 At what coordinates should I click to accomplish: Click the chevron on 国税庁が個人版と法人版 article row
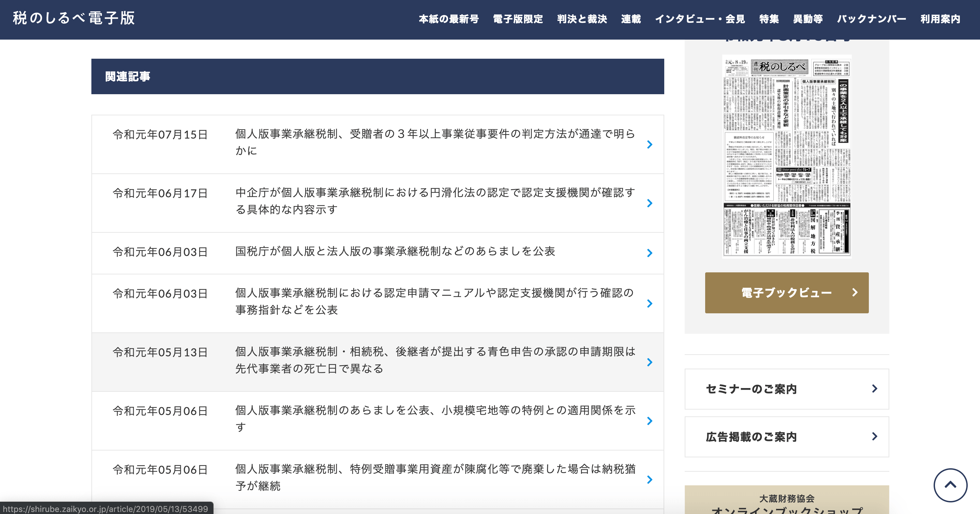tap(649, 253)
